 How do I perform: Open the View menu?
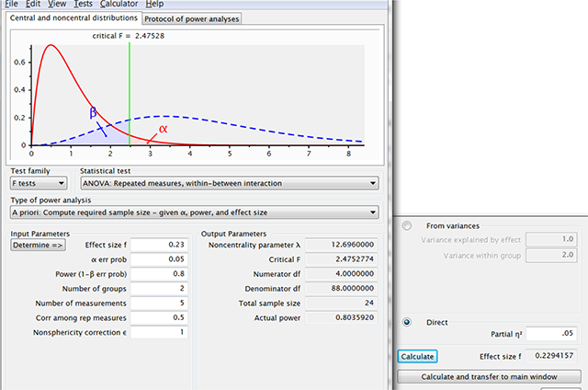click(58, 5)
